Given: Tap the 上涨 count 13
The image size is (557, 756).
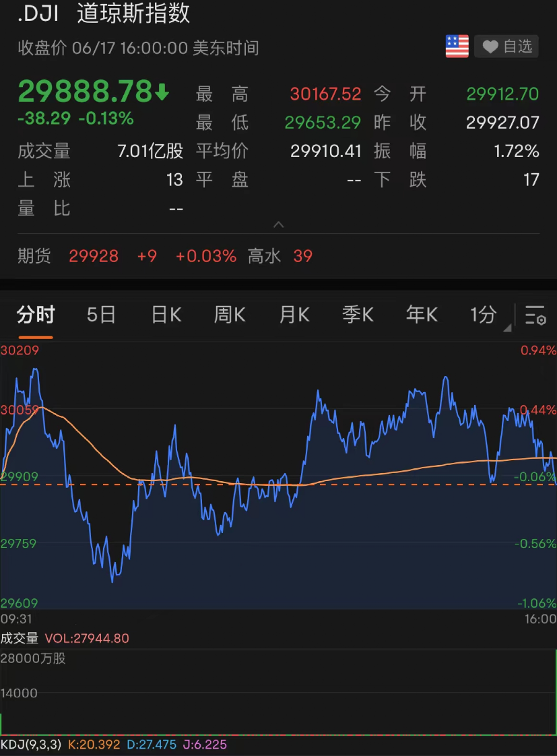Looking at the screenshot, I should [174, 181].
